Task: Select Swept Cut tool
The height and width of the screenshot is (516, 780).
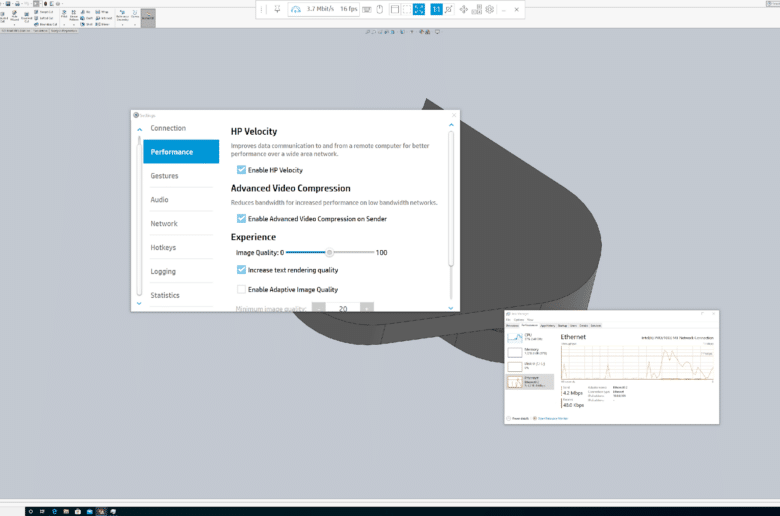Action: pos(44,12)
